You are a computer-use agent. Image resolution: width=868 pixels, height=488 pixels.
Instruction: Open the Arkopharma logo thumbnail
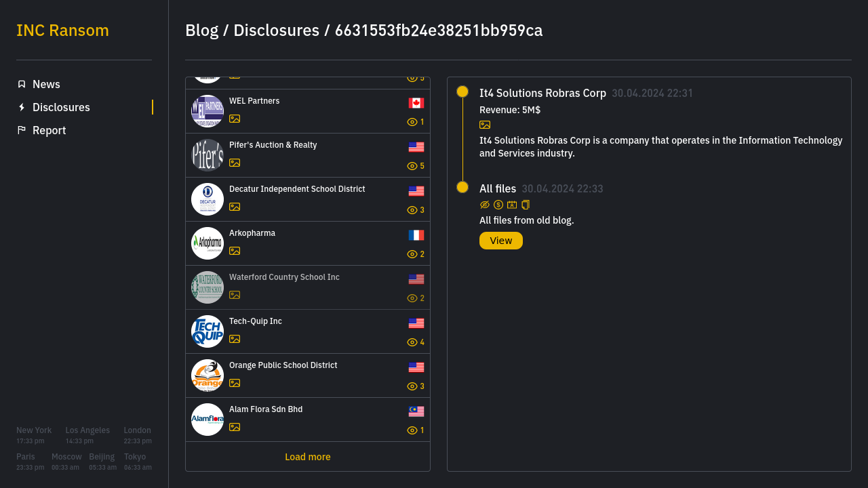(x=208, y=243)
